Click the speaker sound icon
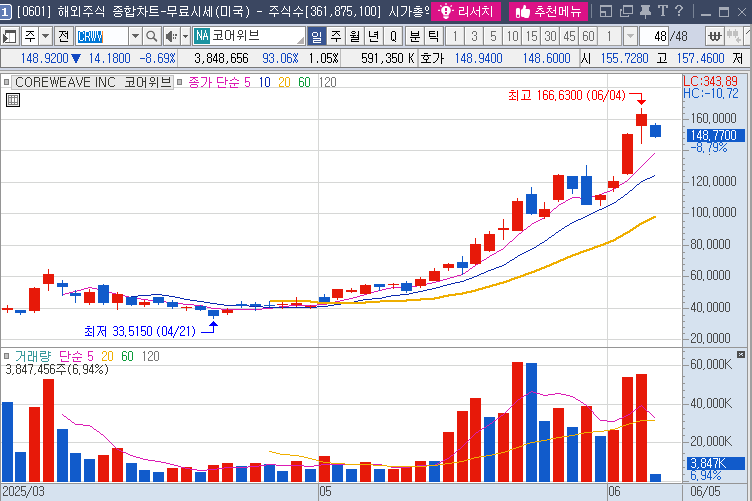Image resolution: width=752 pixels, height=501 pixels. pyautogui.click(x=169, y=36)
